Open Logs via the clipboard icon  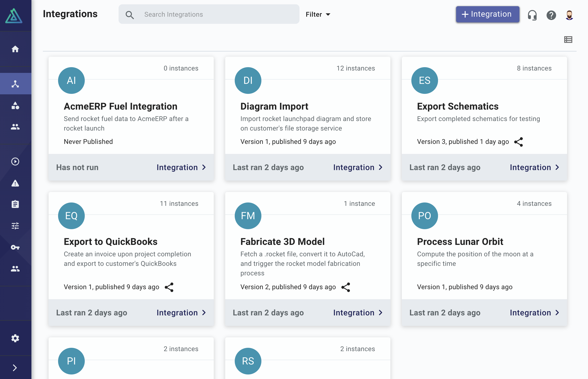click(x=15, y=204)
